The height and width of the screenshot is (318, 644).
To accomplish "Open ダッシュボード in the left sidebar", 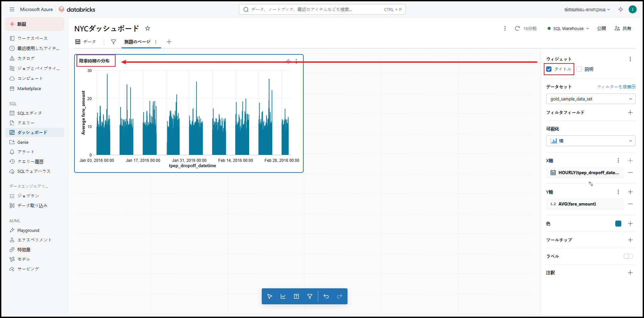I will [x=32, y=132].
